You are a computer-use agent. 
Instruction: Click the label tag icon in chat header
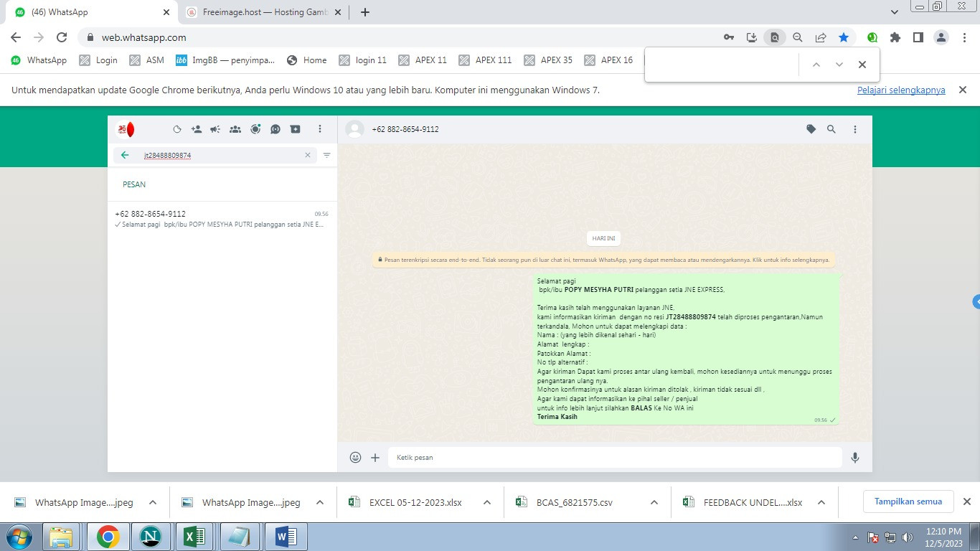811,129
